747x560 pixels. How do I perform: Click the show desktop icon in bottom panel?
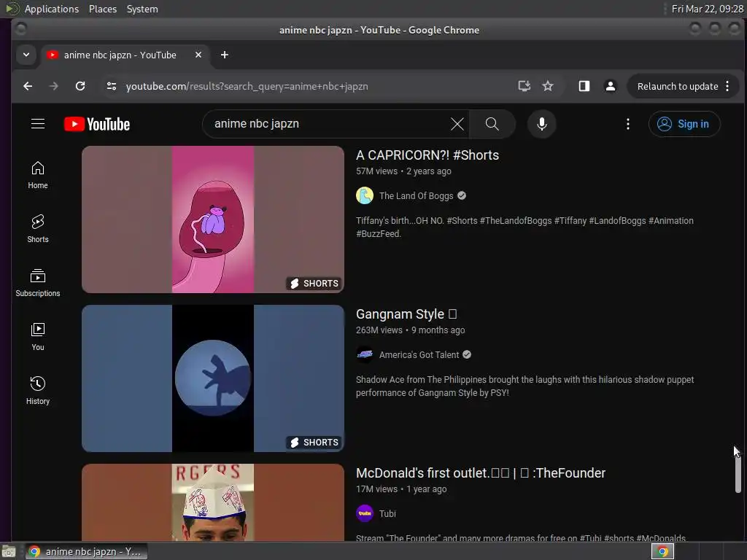tap(9, 551)
